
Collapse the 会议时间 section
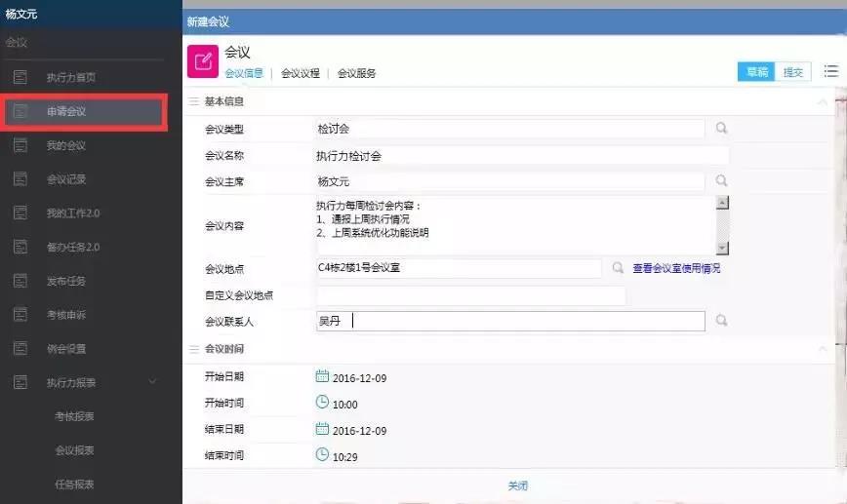pos(825,349)
